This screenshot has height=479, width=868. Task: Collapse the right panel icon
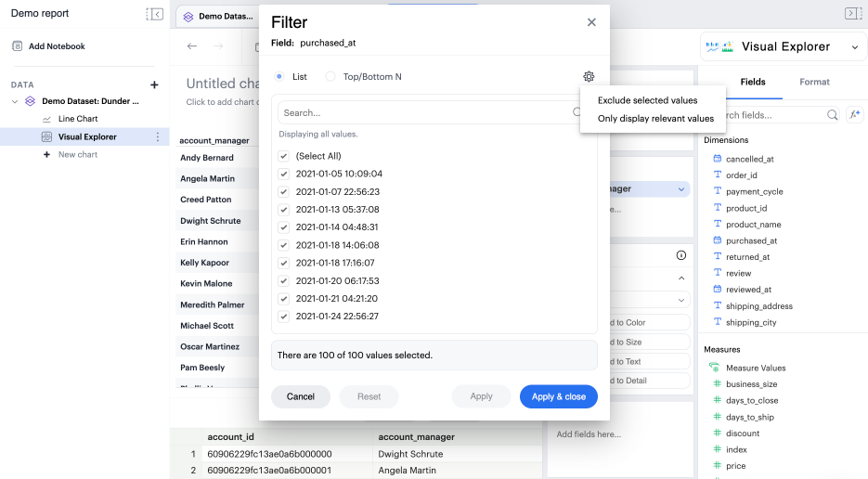click(x=852, y=14)
